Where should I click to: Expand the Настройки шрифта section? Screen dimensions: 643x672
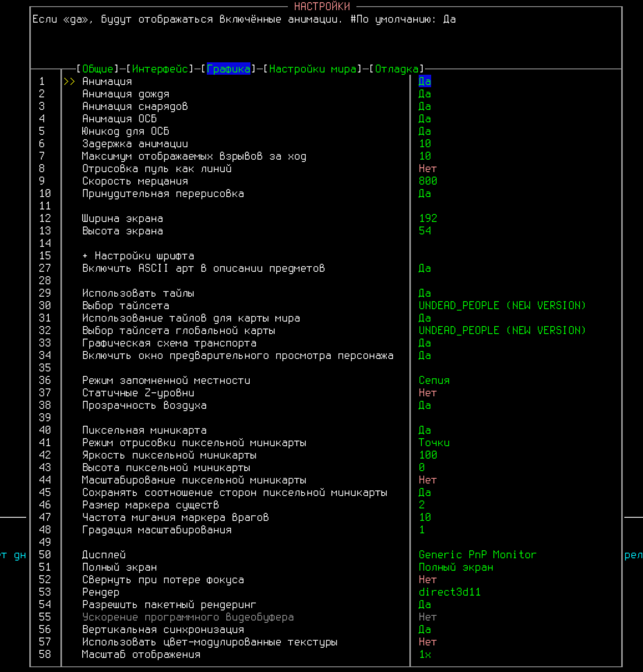138,255
